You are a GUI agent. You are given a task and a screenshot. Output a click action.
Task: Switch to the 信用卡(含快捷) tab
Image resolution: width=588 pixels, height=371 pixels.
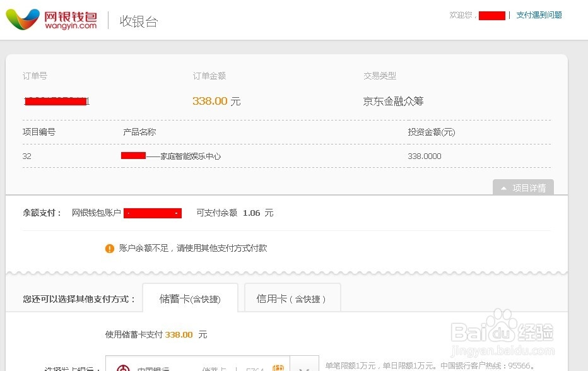coord(293,298)
